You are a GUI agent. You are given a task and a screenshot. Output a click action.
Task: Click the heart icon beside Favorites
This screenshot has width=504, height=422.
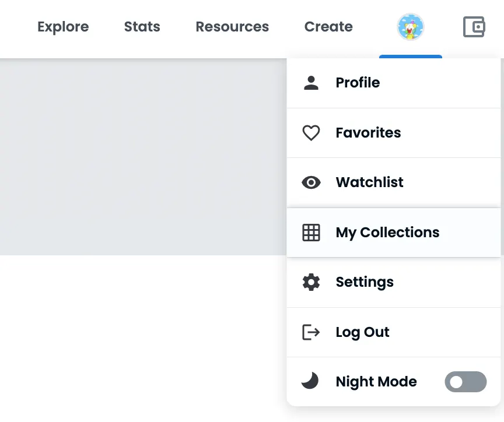coord(311,133)
